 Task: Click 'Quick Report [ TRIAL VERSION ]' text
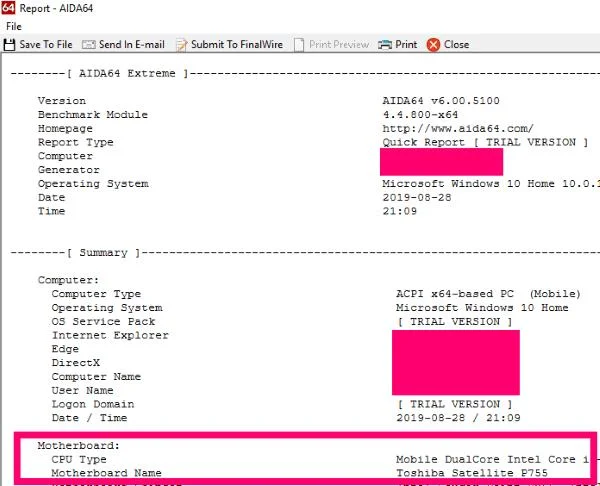click(485, 142)
